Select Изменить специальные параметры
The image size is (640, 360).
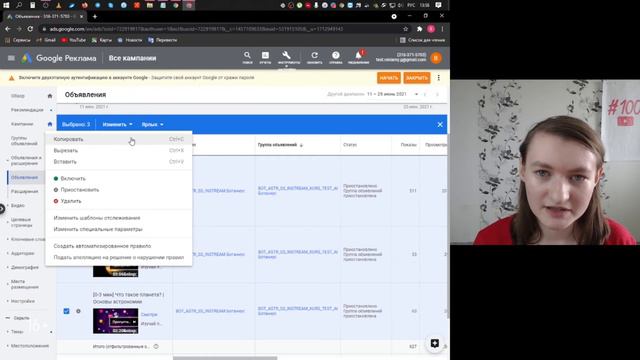tap(118, 229)
